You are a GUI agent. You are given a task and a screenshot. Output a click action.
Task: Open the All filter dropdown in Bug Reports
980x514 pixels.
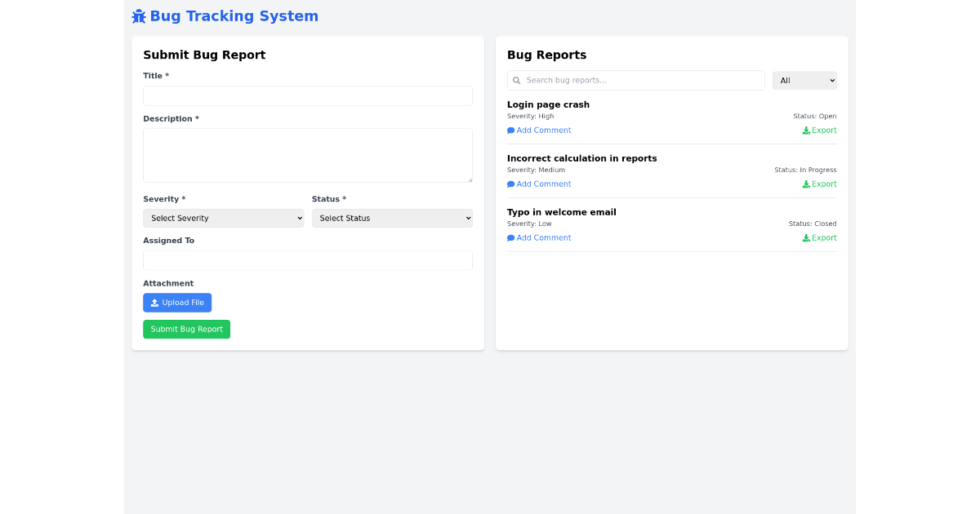pos(804,80)
